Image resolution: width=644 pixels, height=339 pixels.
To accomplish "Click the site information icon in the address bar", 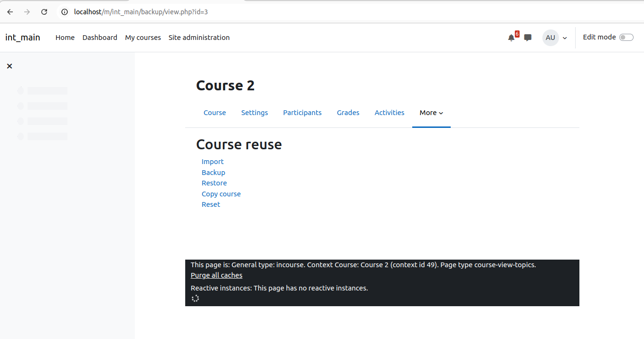I will pyautogui.click(x=65, y=12).
